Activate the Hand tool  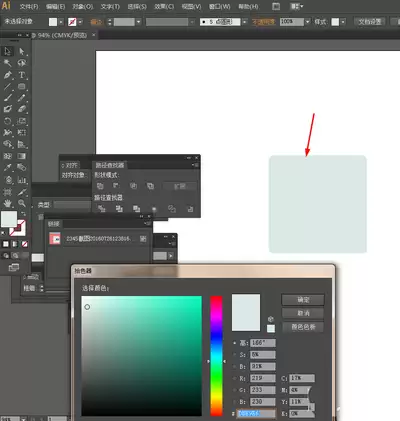(8, 203)
